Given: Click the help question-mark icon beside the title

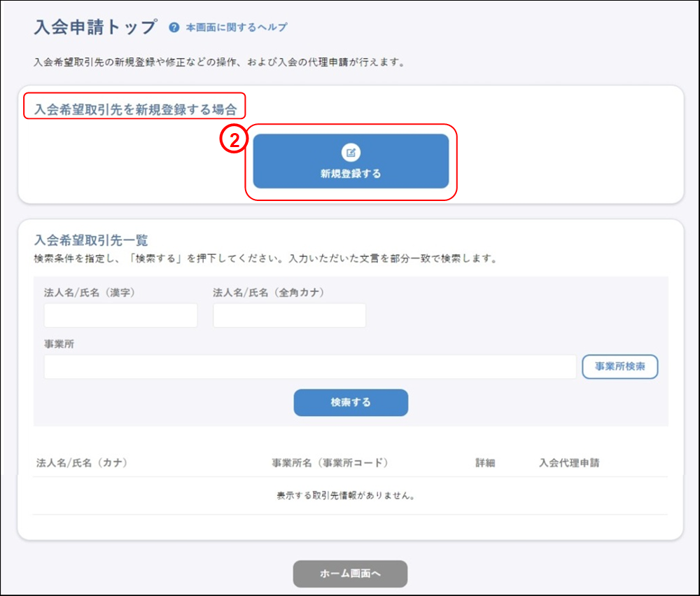Looking at the screenshot, I should point(171,26).
